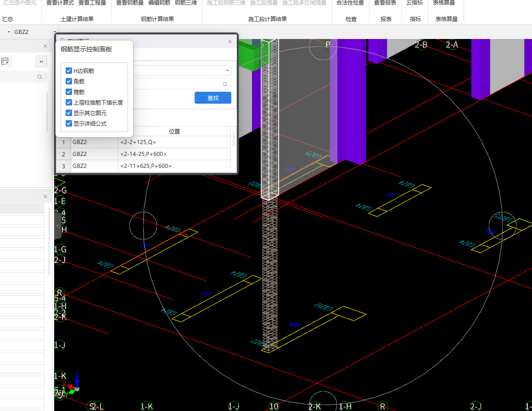This screenshot has height=411, width=532.
Task: Uncheck 显示其它图元 checkbox
Action: pyautogui.click(x=68, y=112)
